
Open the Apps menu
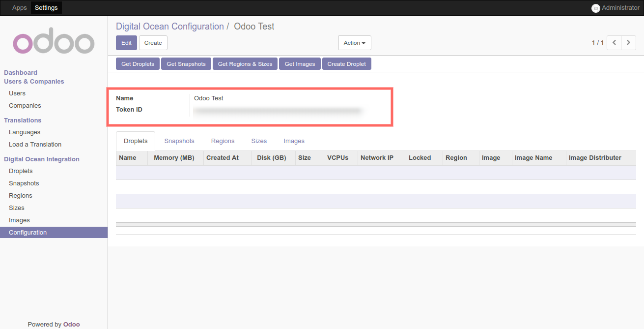20,8
